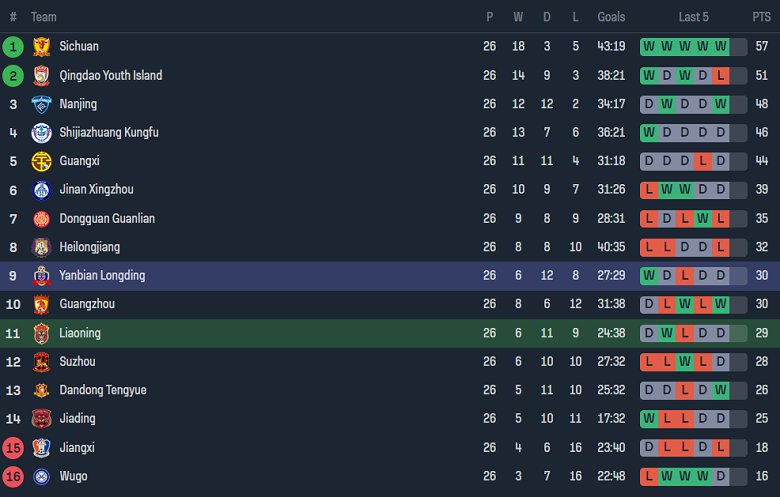Screen dimensions: 780x497
Task: Click the Nanjing team logo
Action: click(x=41, y=104)
